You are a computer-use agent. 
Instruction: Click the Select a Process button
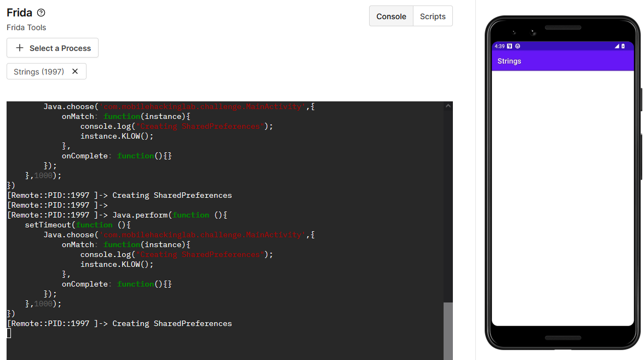(x=53, y=48)
